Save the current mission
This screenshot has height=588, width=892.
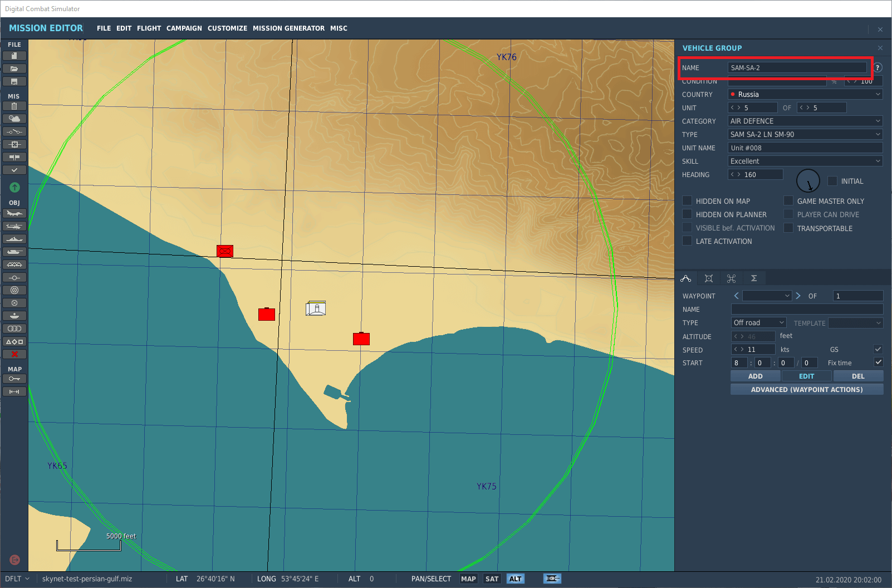click(14, 81)
